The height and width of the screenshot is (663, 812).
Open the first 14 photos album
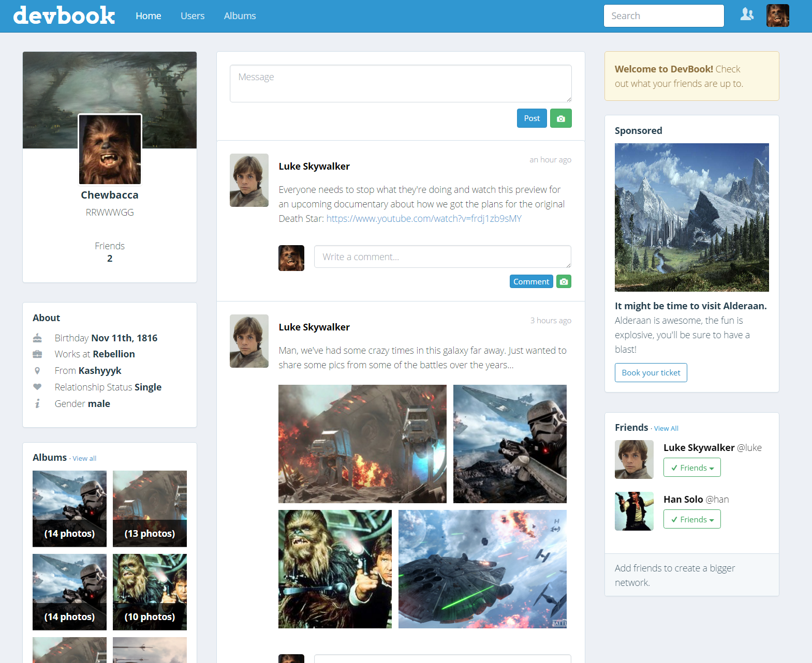pos(69,509)
